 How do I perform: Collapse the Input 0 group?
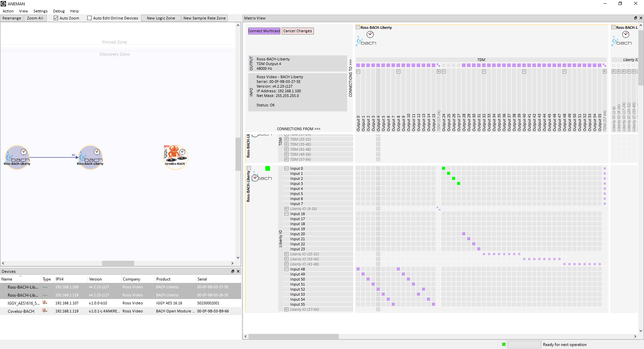coord(286,168)
